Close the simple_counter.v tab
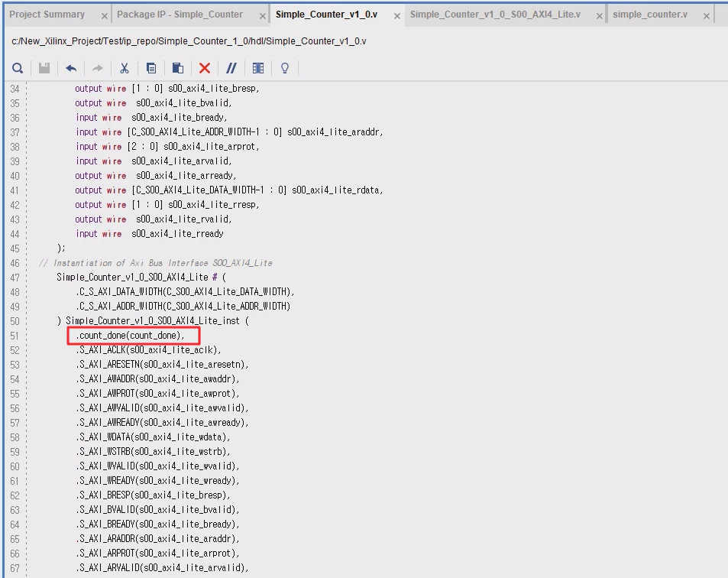The height and width of the screenshot is (578, 728). click(x=706, y=16)
